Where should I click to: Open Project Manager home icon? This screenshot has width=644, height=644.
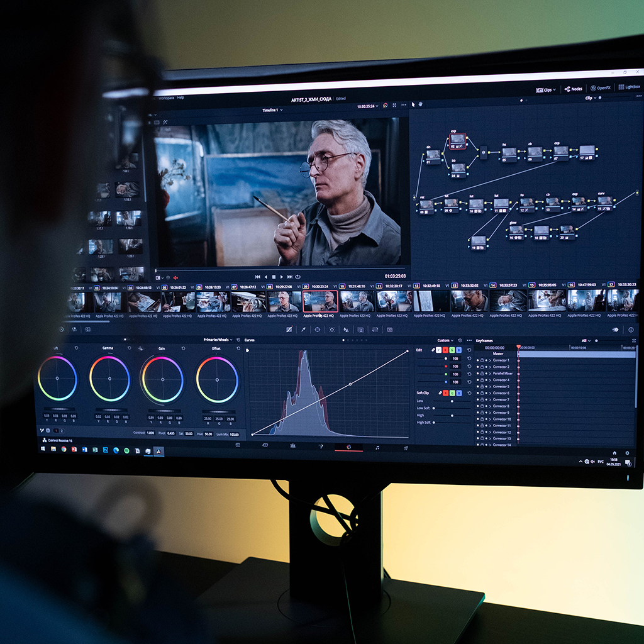pos(614,453)
